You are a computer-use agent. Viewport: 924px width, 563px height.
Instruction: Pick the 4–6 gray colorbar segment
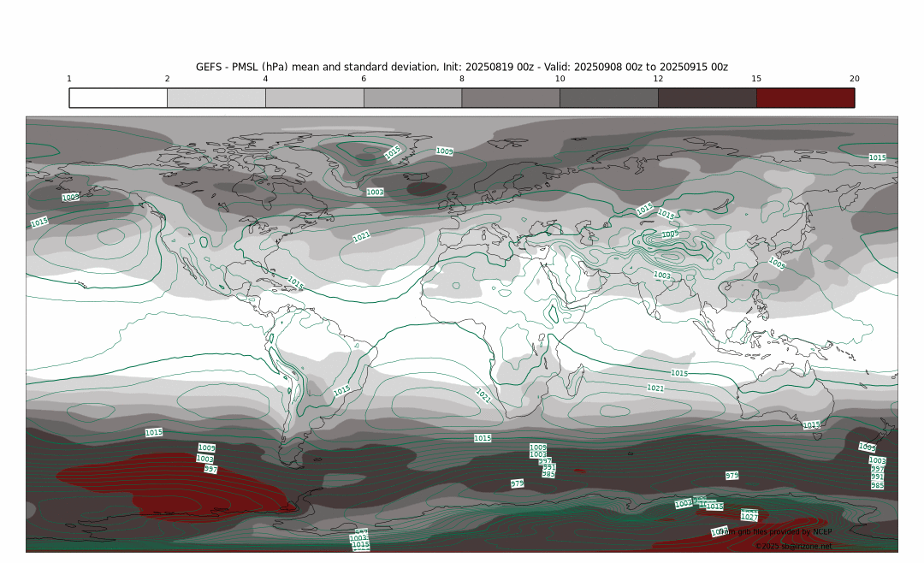click(315, 98)
